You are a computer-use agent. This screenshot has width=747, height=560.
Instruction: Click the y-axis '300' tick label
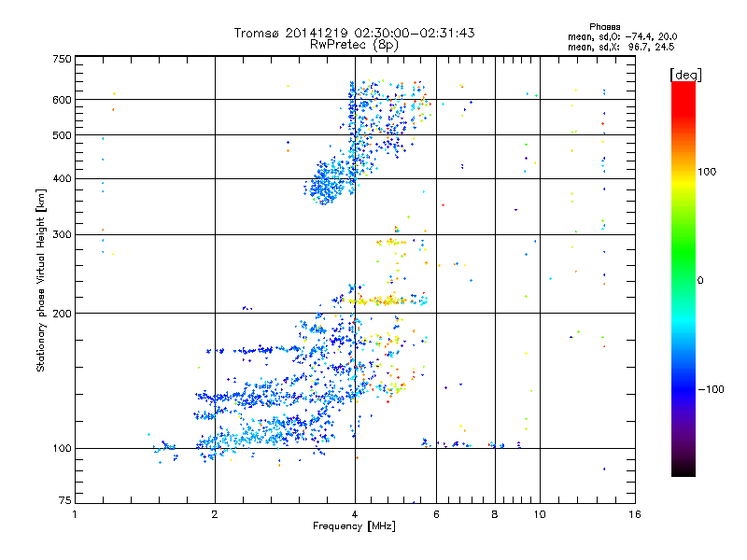62,235
